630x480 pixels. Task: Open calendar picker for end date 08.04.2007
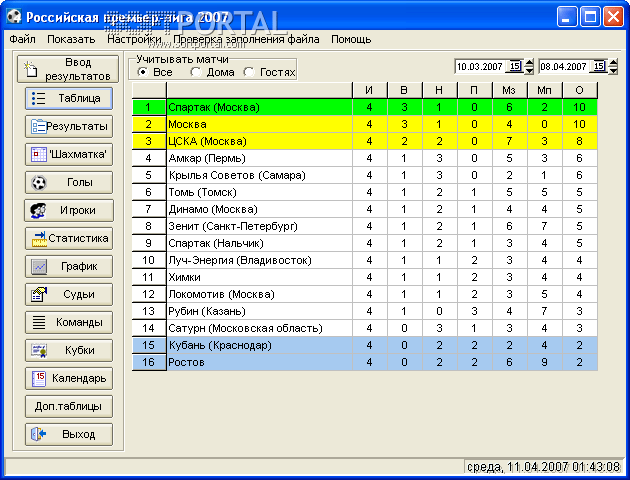pyautogui.click(x=599, y=66)
